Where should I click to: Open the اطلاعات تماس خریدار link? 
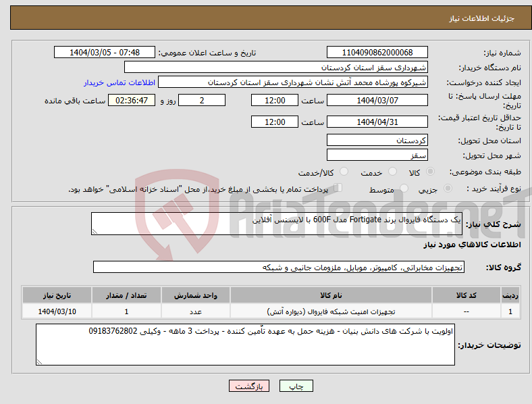[119, 82]
